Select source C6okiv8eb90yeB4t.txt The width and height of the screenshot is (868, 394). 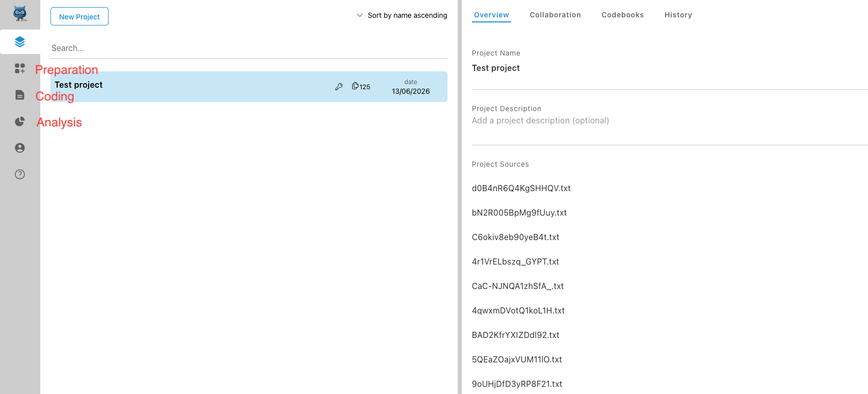coord(515,237)
